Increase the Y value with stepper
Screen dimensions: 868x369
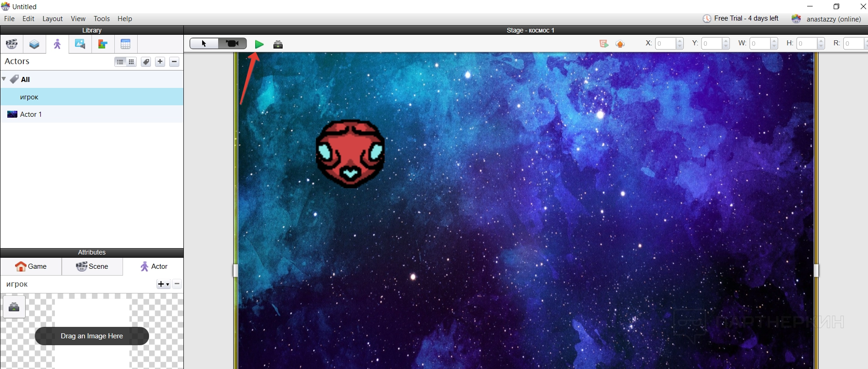point(726,41)
